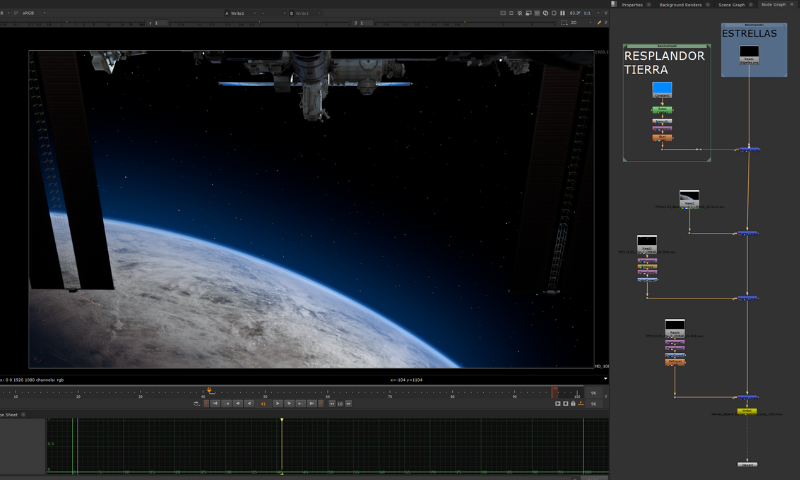Toggle the red out-point marker button
This screenshot has width=800, height=480.
(321, 403)
